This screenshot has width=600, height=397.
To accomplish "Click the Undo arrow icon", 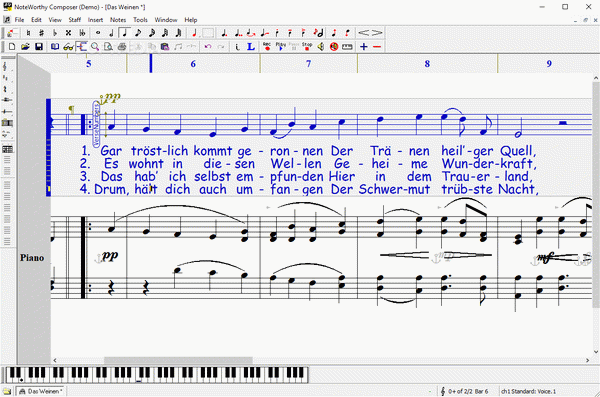I will tap(208, 47).
